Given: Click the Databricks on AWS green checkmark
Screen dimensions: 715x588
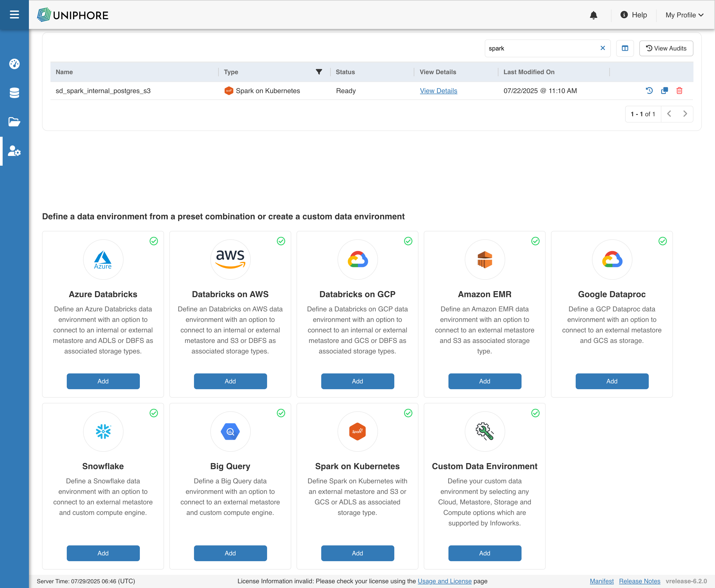Looking at the screenshot, I should coord(281,241).
